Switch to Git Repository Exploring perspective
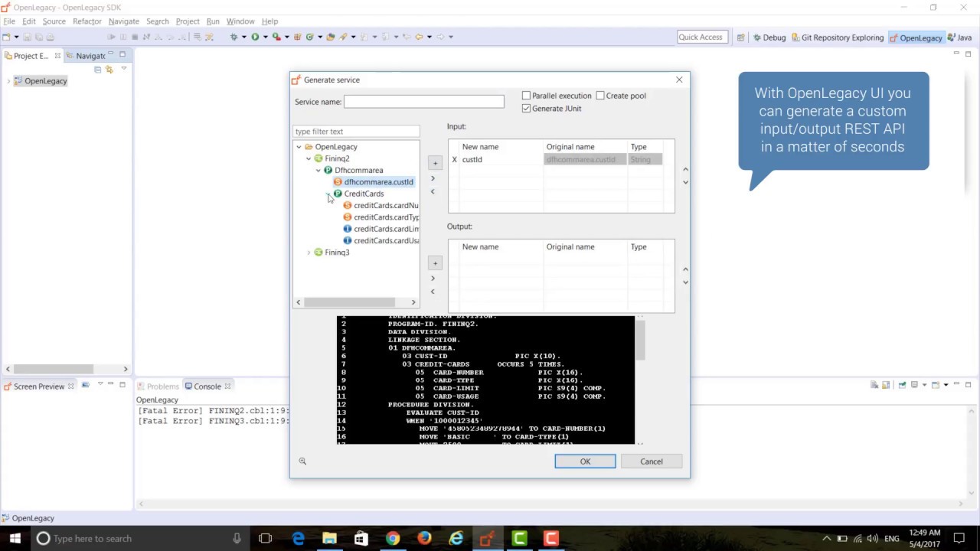This screenshot has height=551, width=980. click(x=838, y=37)
